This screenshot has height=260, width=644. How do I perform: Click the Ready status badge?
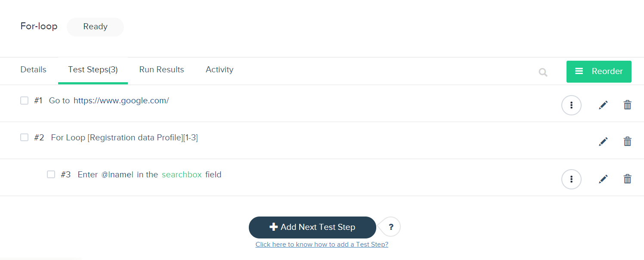[95, 27]
